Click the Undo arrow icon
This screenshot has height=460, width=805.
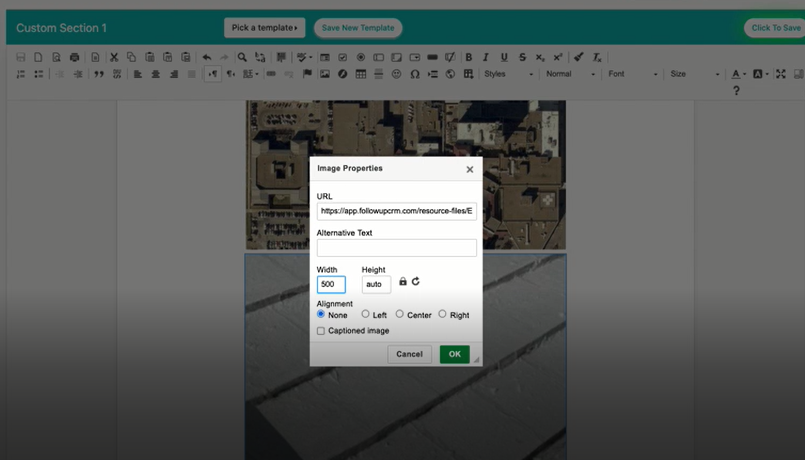pyautogui.click(x=206, y=57)
